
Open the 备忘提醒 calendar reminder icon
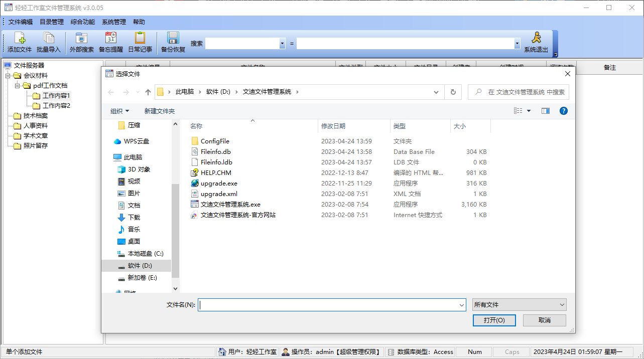[x=111, y=43]
